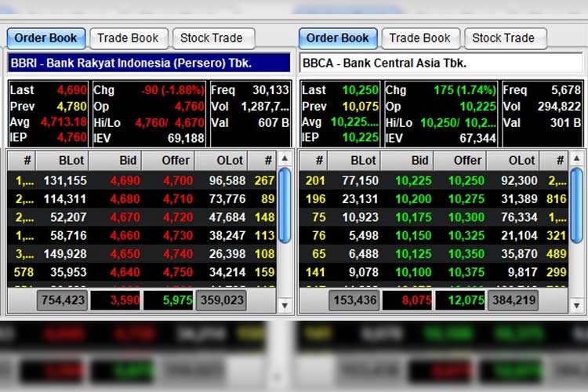The height and width of the screenshot is (392, 588).
Task: Switch to BBCA Trade Book tab
Action: click(x=420, y=38)
